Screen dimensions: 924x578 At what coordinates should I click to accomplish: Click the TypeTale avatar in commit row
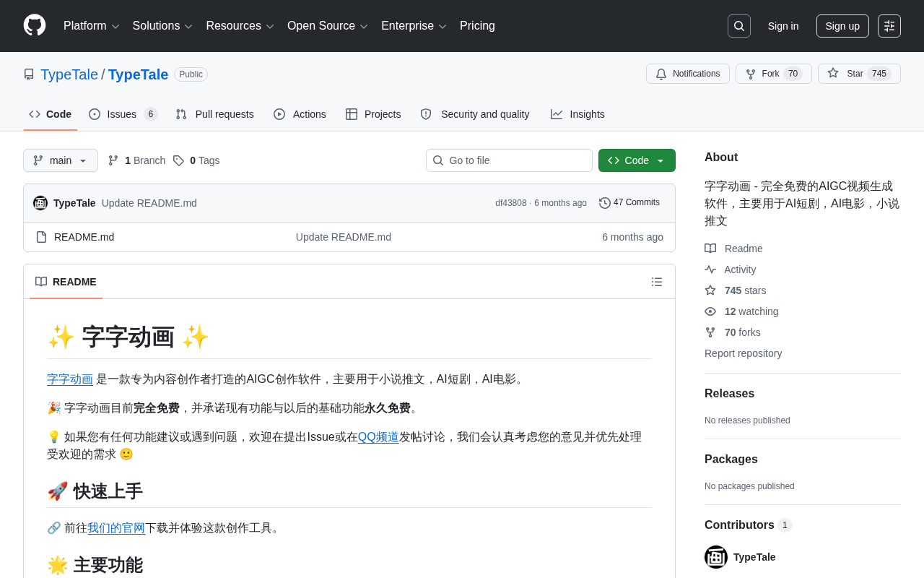40,203
